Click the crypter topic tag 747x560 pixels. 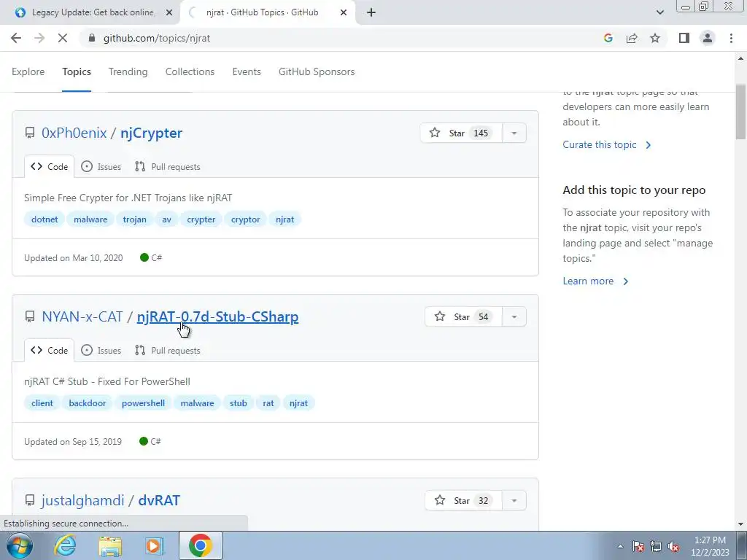[201, 219]
